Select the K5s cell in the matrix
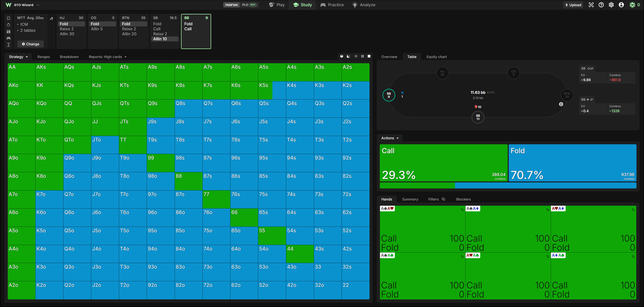This screenshot has height=307, width=644. click(x=272, y=90)
